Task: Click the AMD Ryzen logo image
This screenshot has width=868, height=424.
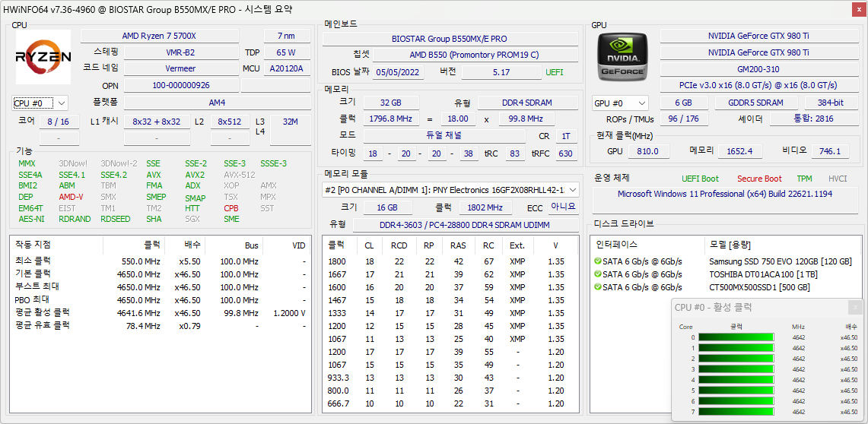Action: 43,56
